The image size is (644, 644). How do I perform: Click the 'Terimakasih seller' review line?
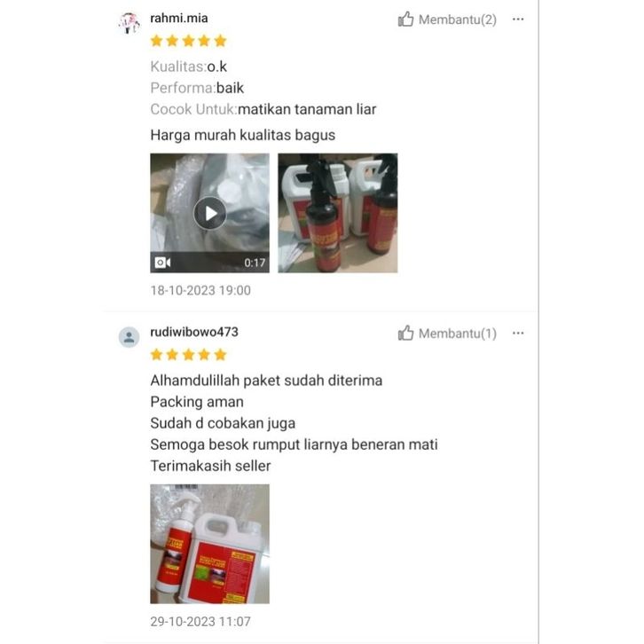click(x=211, y=466)
